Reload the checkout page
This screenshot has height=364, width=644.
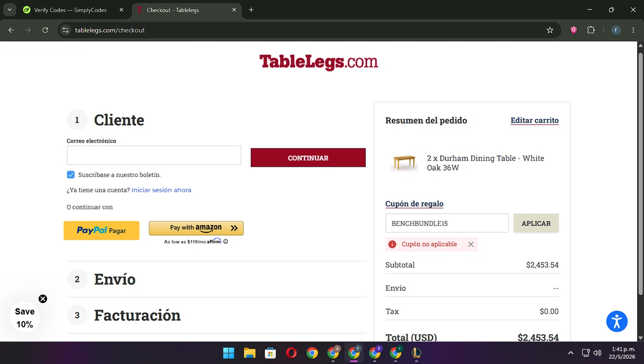45,30
